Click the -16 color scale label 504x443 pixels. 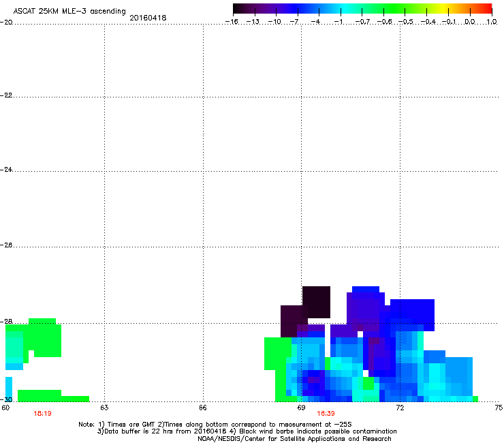click(x=232, y=22)
